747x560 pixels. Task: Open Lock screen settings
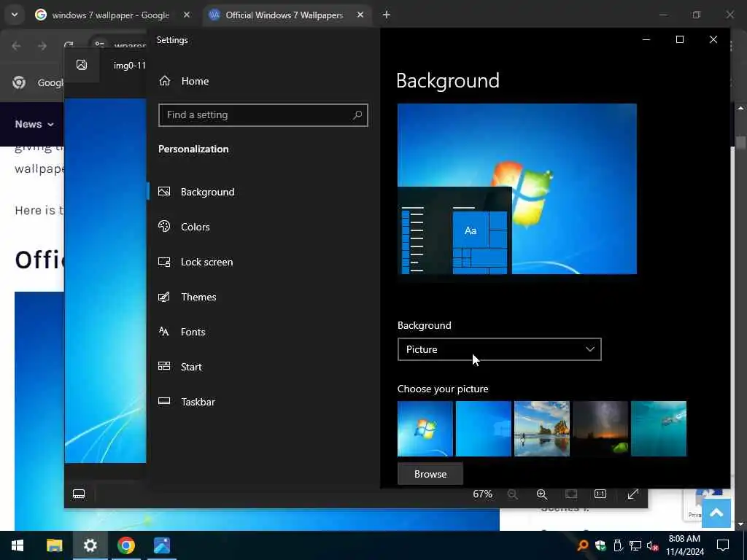(x=196, y=262)
